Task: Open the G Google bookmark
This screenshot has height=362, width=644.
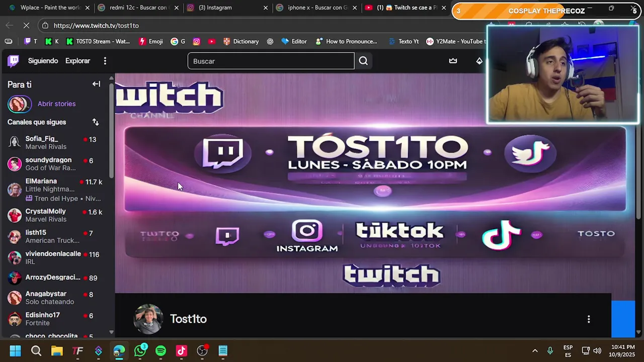Action: point(178,41)
